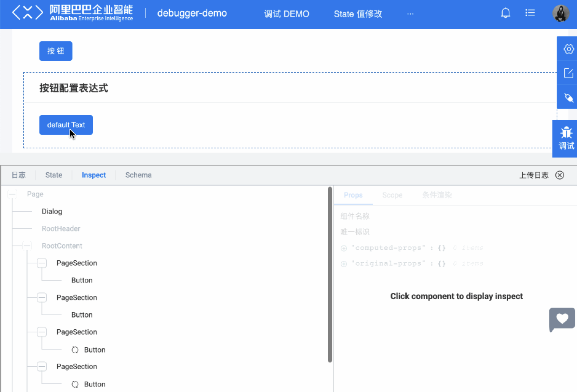Select the Button node under first PageSection

click(x=82, y=280)
